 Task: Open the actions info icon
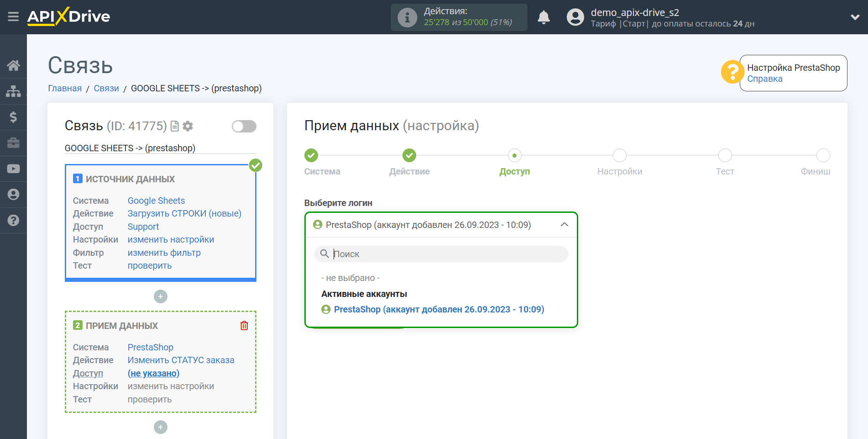pos(407,17)
